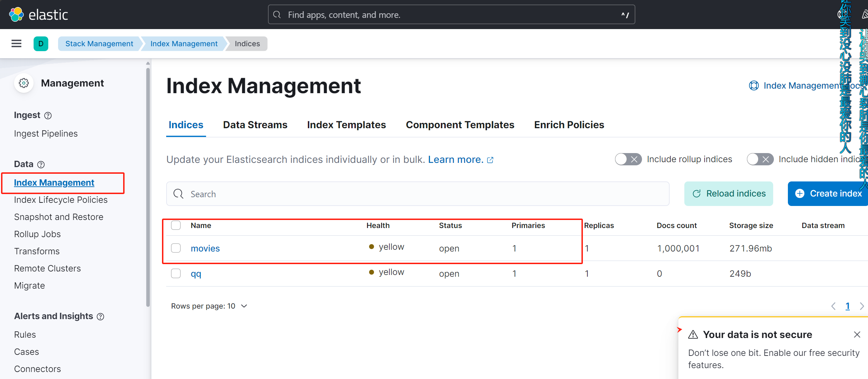The width and height of the screenshot is (868, 379).
Task: Open Rules in sidebar
Action: pyautogui.click(x=25, y=335)
